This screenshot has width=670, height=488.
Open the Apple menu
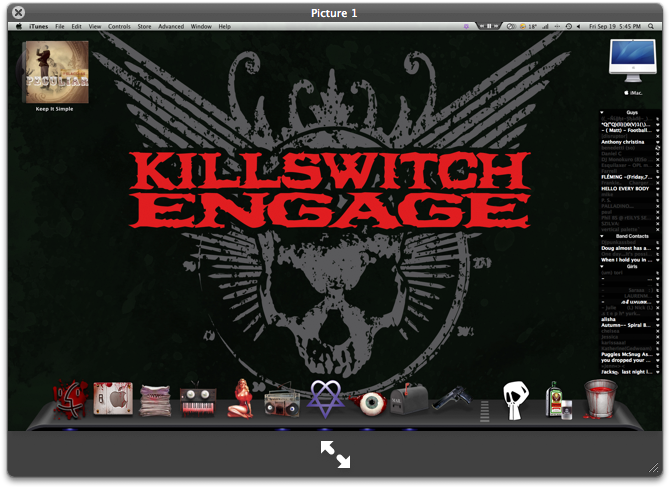coord(19,26)
